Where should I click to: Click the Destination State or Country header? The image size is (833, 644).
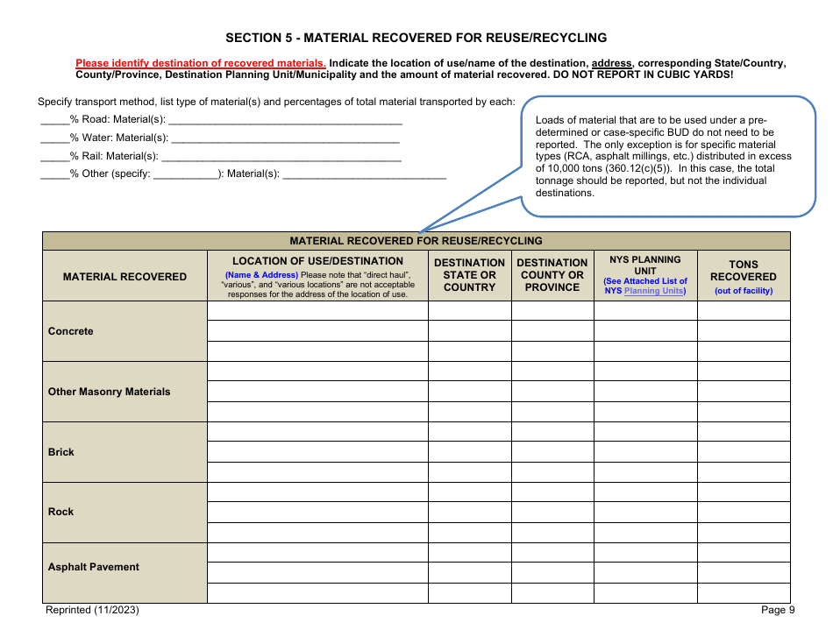tap(469, 274)
